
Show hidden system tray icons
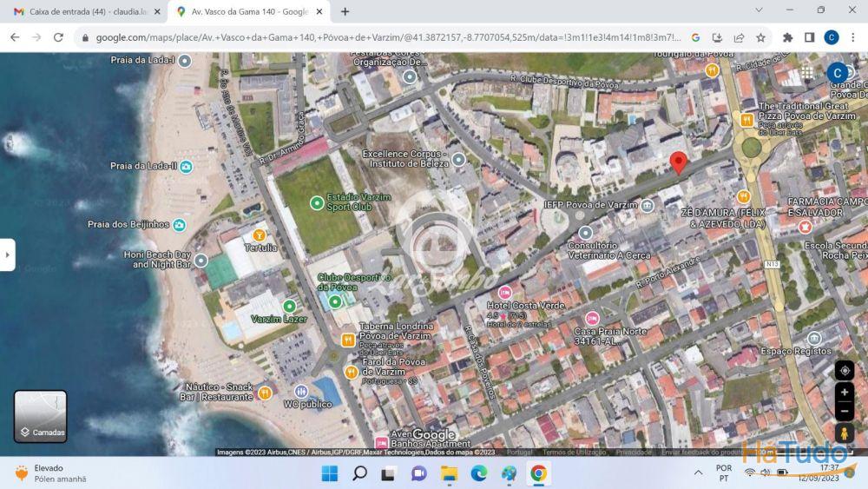pyautogui.click(x=698, y=473)
